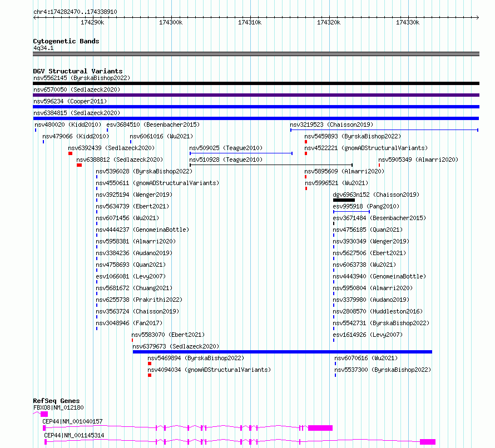Open variant nsv5950804 (Almarri2020)
Image resolution: width=495 pixels, height=448 pixels.
[373, 288]
